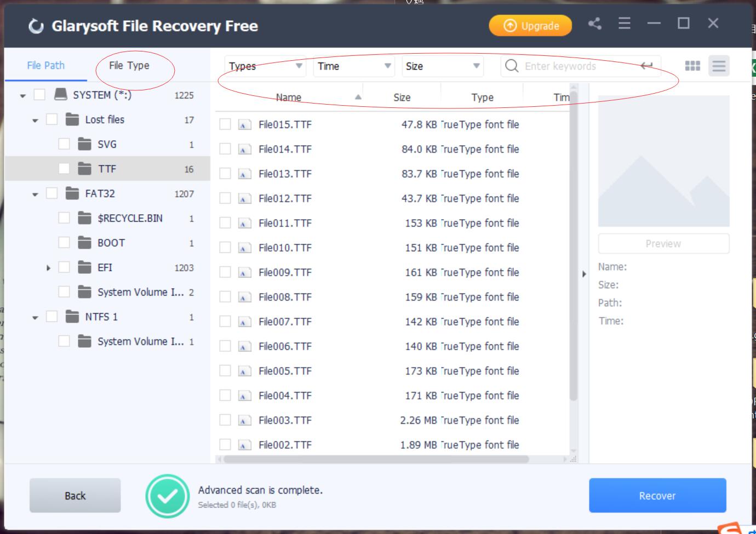Collapse the NTFS 1 tree node
This screenshot has width=756, height=534.
pyautogui.click(x=35, y=318)
